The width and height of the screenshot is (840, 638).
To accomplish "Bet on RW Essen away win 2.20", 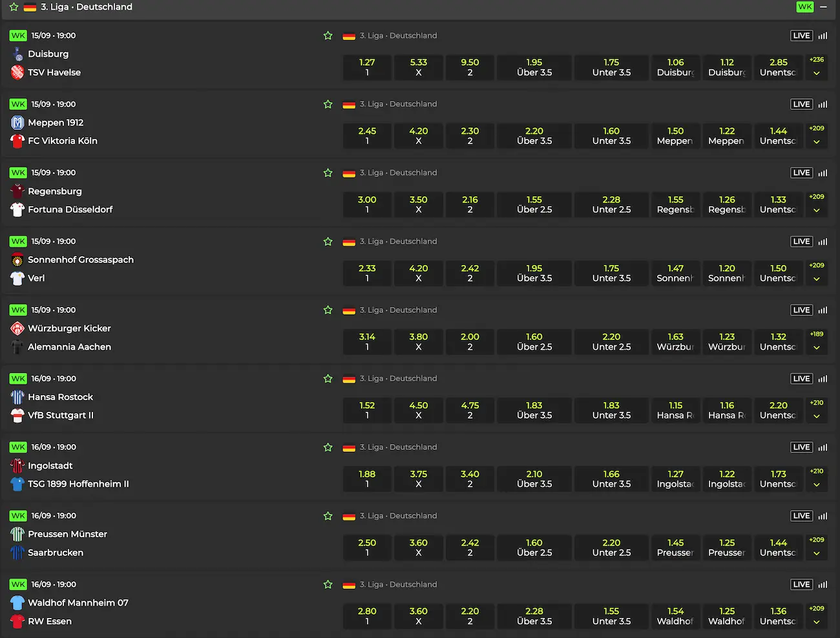I will pos(470,616).
